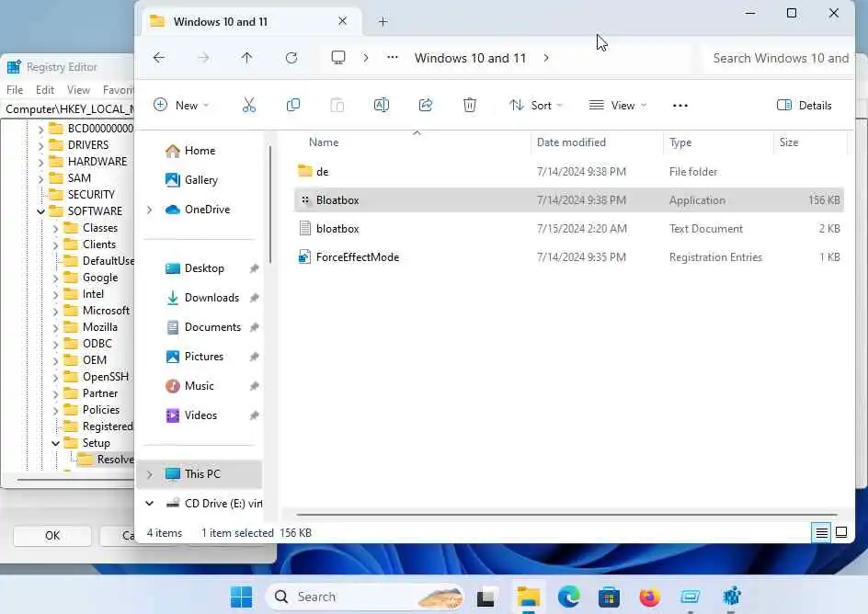
Task: Select Home in the navigation pane
Action: coord(200,151)
